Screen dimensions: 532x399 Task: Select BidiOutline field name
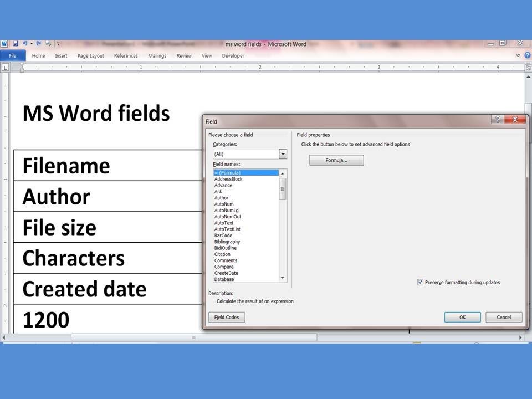[x=246, y=248]
